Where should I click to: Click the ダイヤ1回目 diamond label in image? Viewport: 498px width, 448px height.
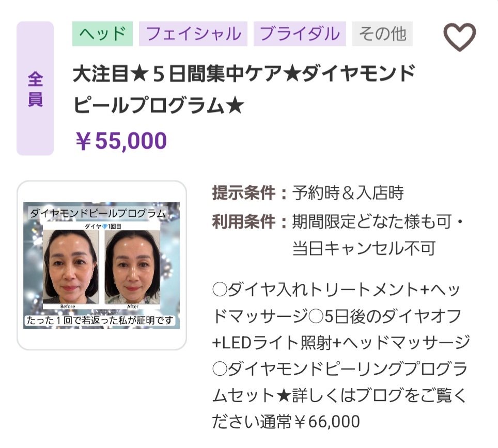point(101,226)
